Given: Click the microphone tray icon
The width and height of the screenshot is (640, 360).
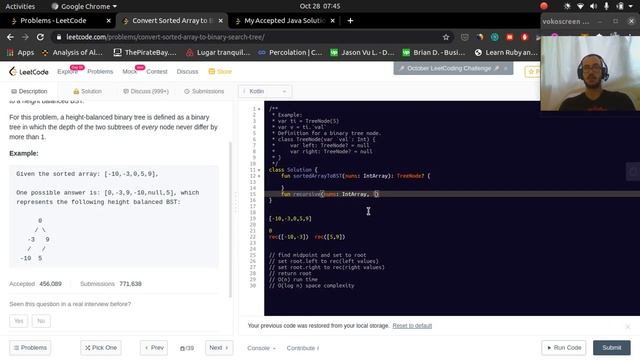Looking at the screenshot, I should pyautogui.click(x=607, y=6).
